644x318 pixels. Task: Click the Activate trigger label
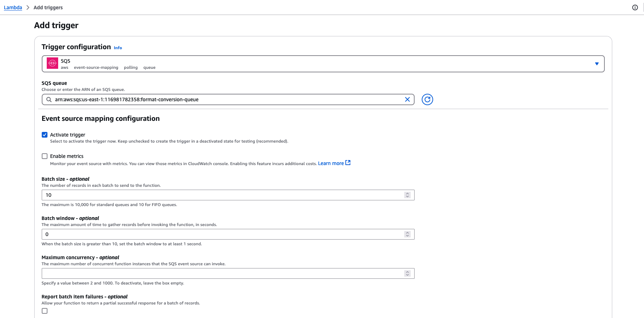[x=68, y=135]
